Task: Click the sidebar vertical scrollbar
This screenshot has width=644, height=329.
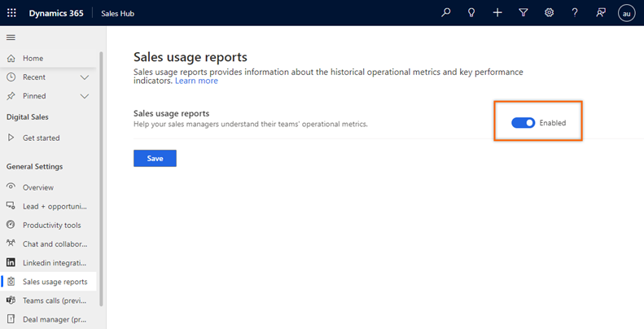Action: coord(102,179)
